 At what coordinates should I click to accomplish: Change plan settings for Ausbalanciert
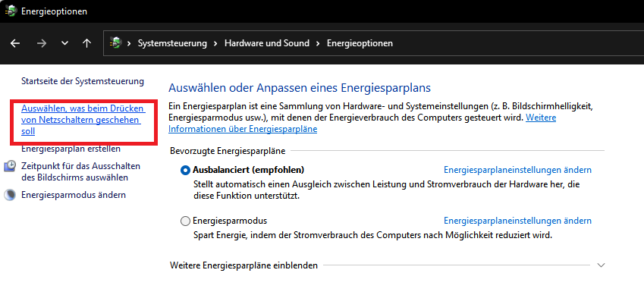(x=517, y=170)
